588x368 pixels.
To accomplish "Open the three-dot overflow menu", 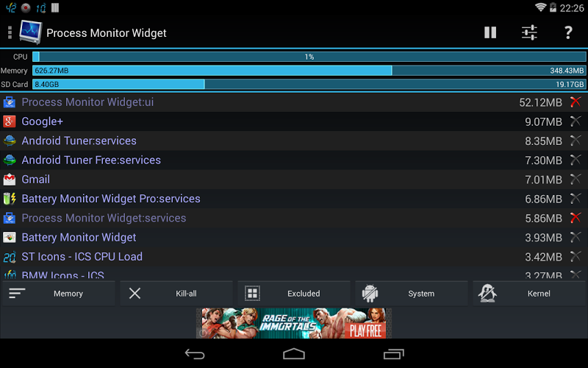I will click(x=10, y=32).
